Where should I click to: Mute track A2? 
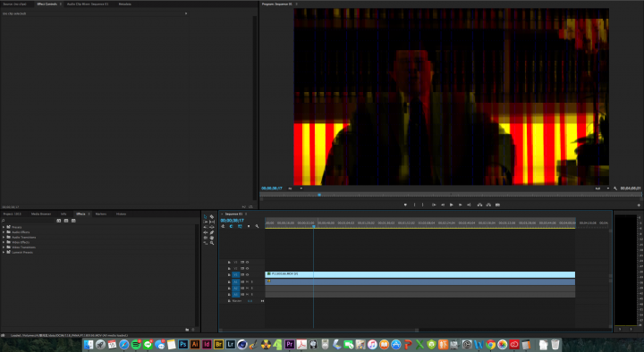(247, 289)
